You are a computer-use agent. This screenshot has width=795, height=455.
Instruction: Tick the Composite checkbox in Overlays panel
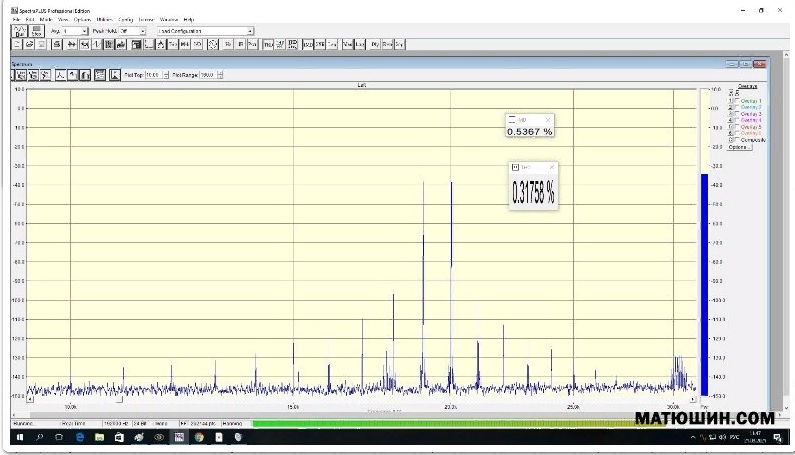click(737, 140)
